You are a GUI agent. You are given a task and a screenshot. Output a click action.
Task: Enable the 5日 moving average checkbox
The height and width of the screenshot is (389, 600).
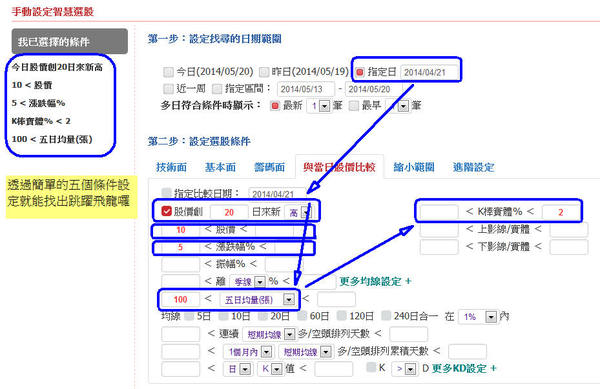pos(189,316)
